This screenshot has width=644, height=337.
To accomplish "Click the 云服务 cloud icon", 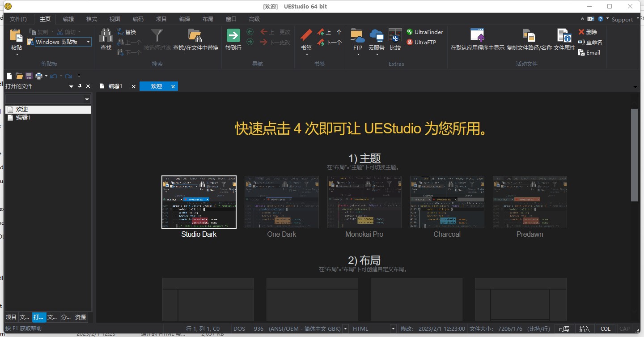I will [377, 36].
